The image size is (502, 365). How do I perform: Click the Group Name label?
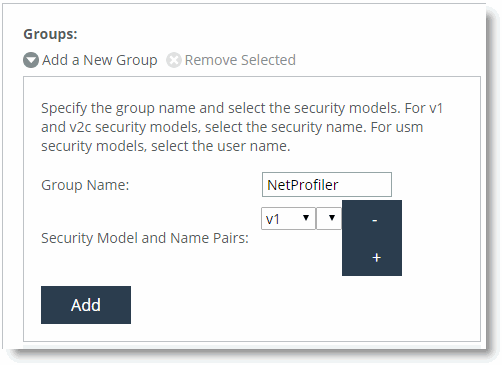(x=85, y=185)
